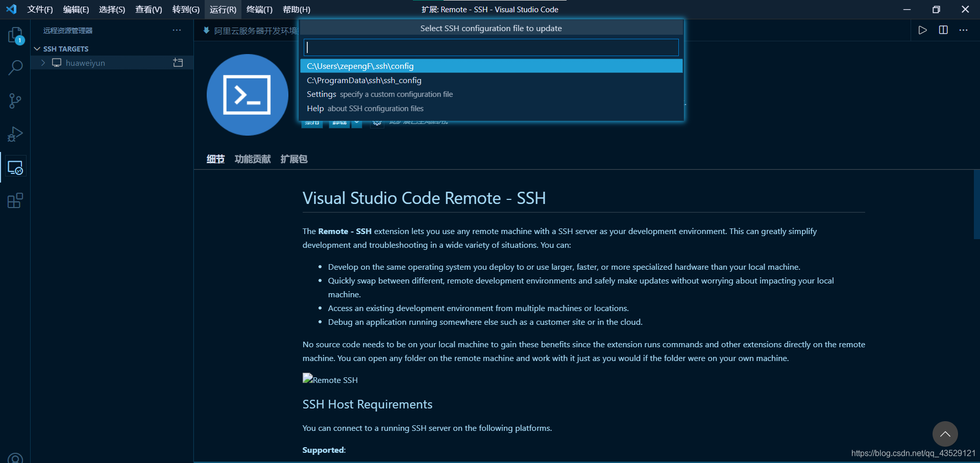Click the VS Code logo icon
The image size is (980, 463).
pyautogui.click(x=11, y=9)
